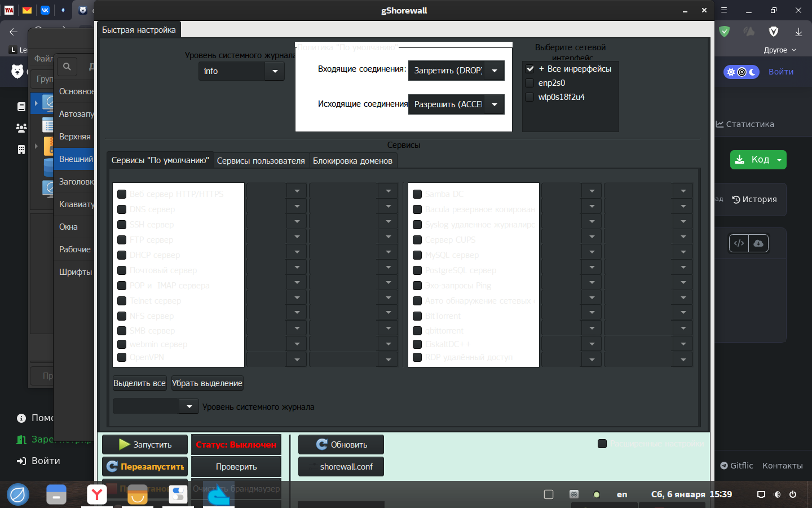This screenshot has height=508, width=812.
Task: Switch to the 'Сервисы "По умолчанию"' tab
Action: [160, 160]
